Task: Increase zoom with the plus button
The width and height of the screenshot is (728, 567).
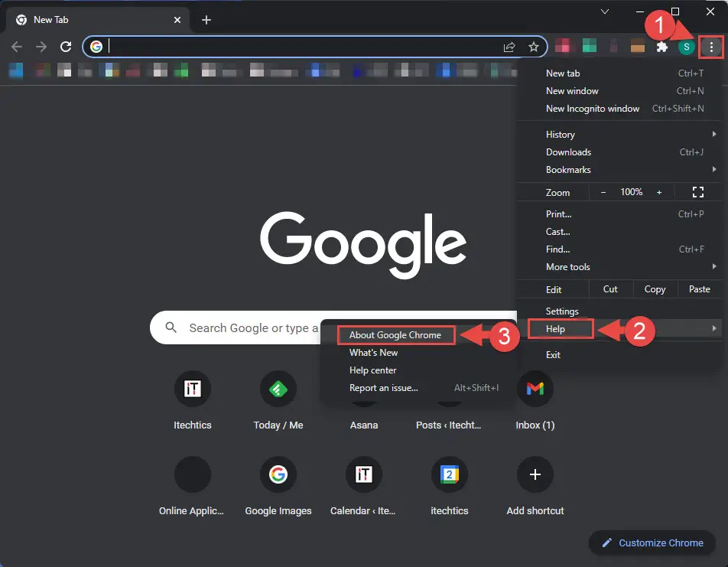Action: coord(659,192)
